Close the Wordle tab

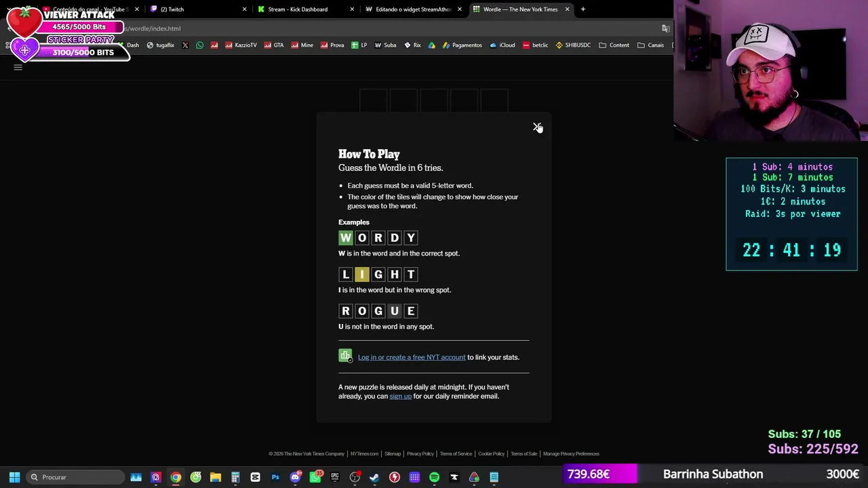tap(567, 9)
